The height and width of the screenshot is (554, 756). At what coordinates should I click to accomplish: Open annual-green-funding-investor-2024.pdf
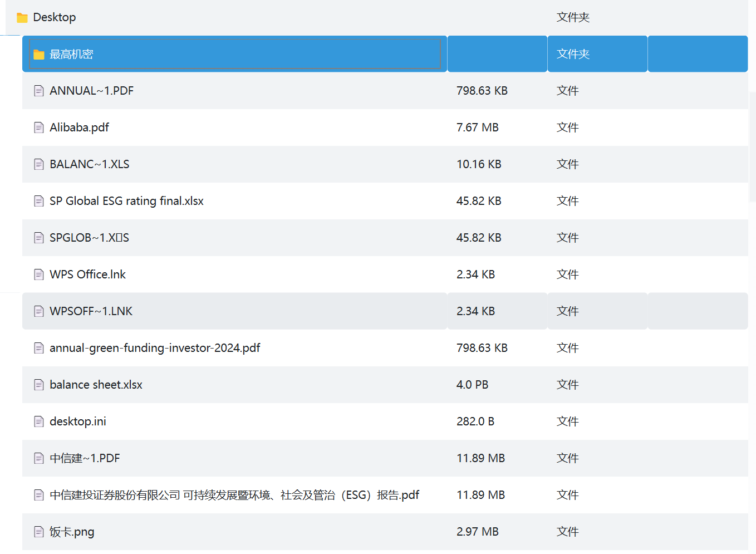[x=155, y=349]
